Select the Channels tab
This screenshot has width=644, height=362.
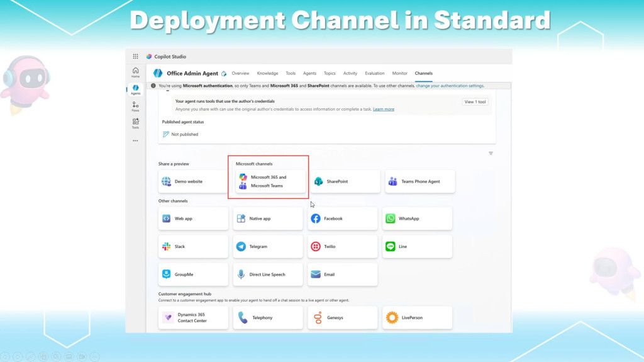click(x=423, y=73)
